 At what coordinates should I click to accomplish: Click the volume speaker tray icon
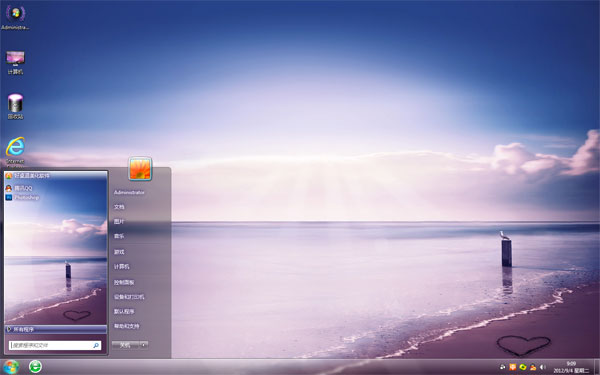pos(543,367)
